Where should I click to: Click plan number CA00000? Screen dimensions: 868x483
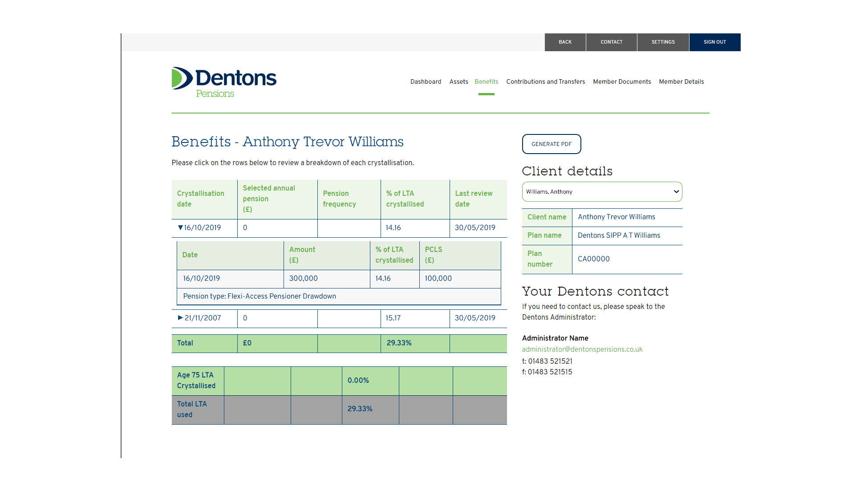[x=593, y=259]
